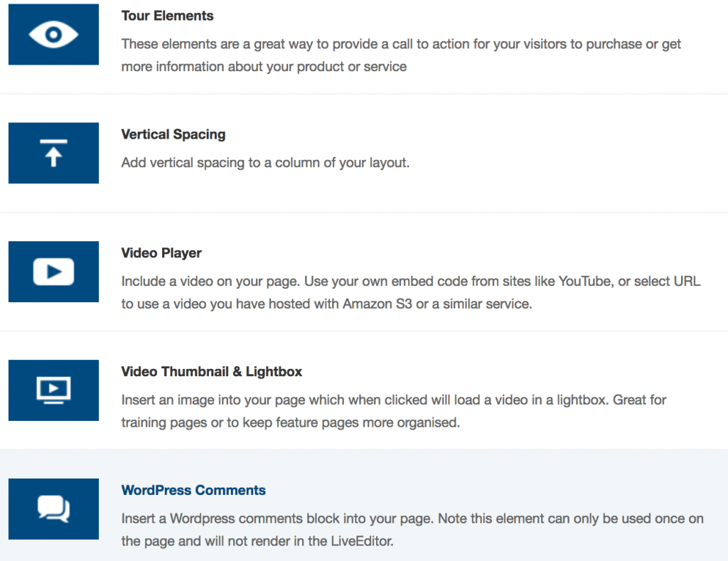The height and width of the screenshot is (561, 728).
Task: Click the line "training pages or to keep feature pages"
Action: coord(290,423)
